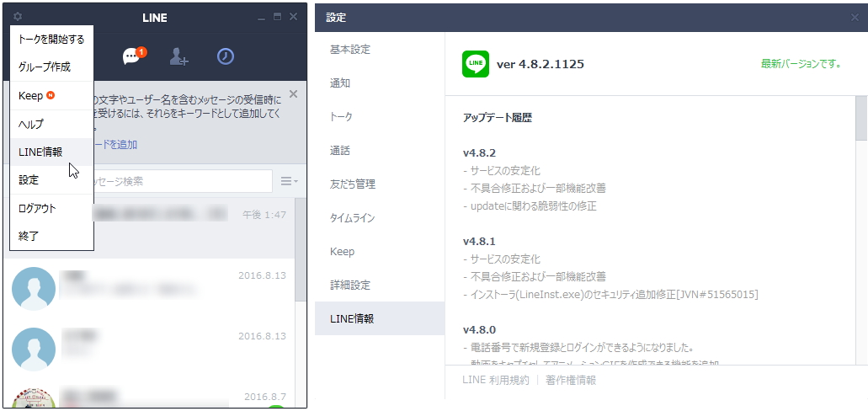Click the v4.8.1 heading
The height and width of the screenshot is (411, 868).
(479, 242)
